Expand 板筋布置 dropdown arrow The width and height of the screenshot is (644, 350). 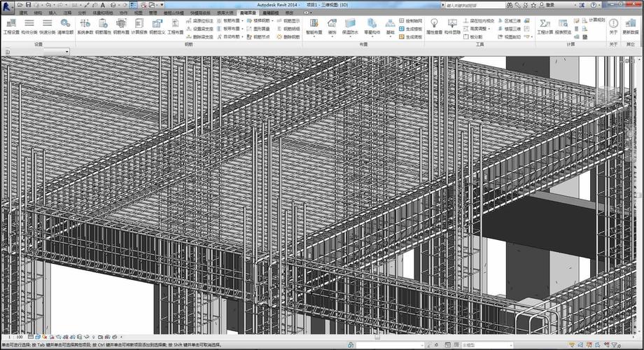pyautogui.click(x=242, y=20)
